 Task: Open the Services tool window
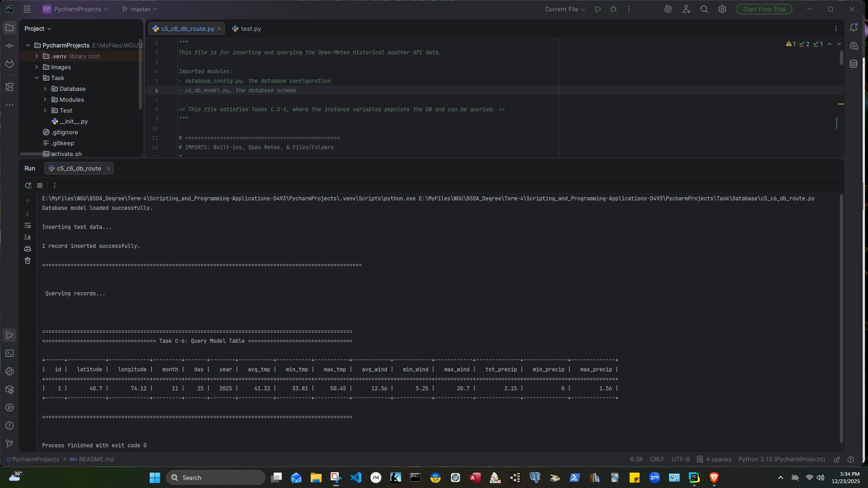[9, 407]
